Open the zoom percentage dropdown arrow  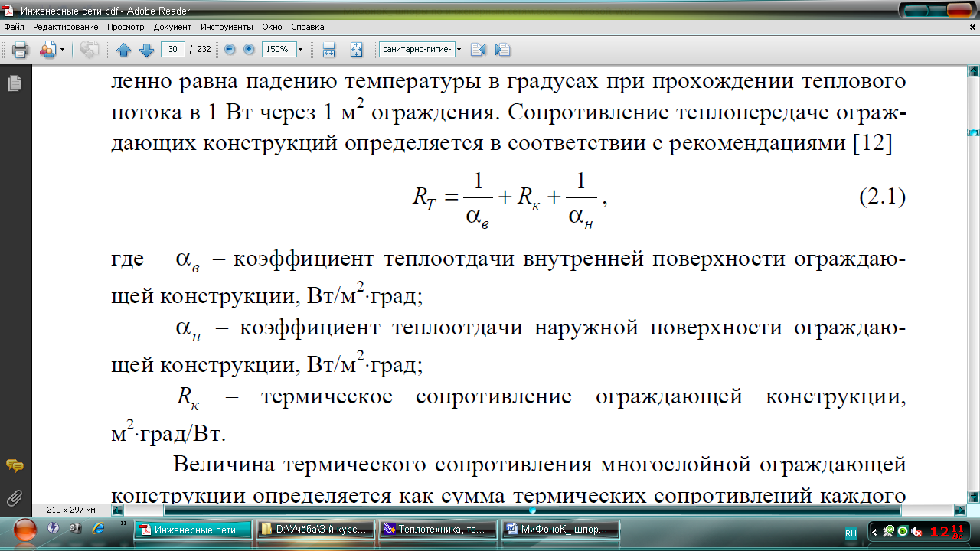pos(300,50)
